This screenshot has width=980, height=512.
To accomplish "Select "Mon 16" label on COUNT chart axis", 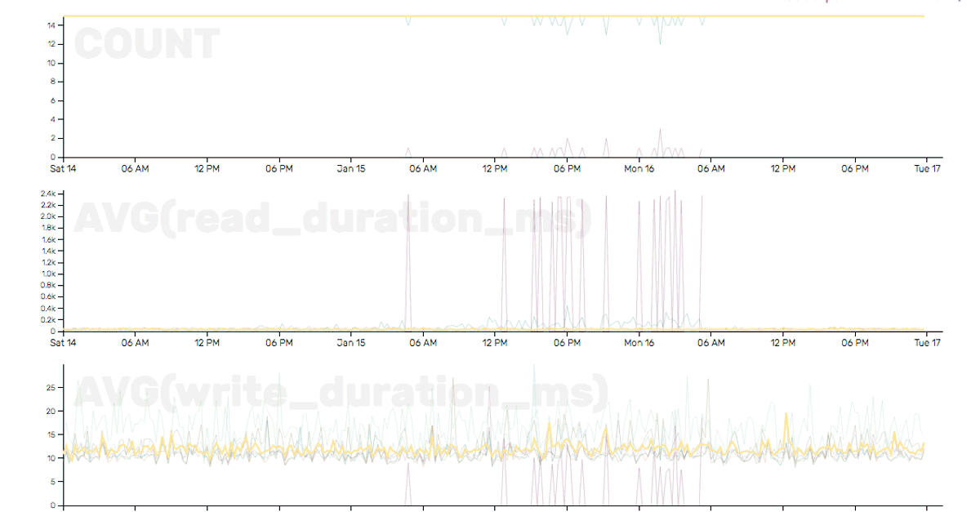I will coord(639,169).
